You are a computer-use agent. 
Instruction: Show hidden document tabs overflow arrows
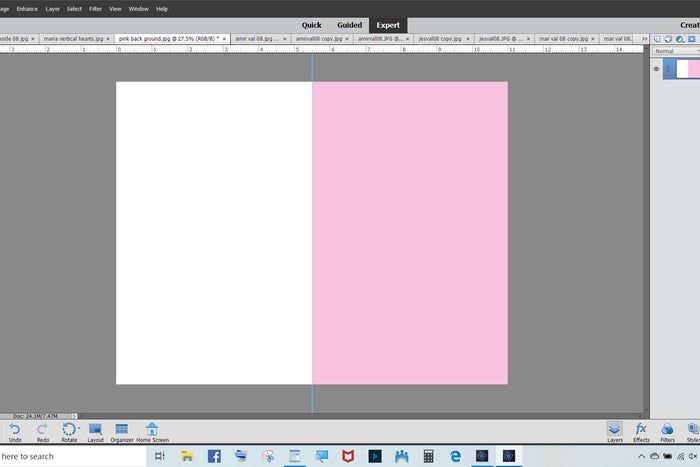(x=643, y=38)
